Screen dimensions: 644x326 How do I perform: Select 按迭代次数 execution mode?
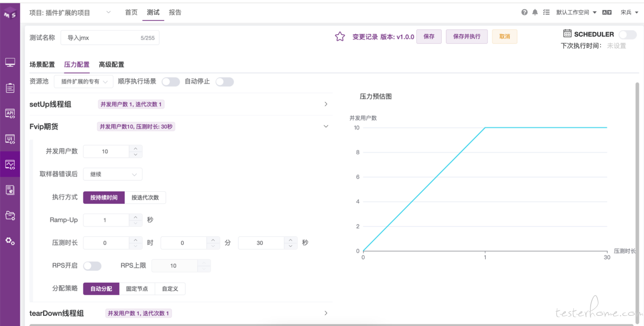tap(145, 198)
